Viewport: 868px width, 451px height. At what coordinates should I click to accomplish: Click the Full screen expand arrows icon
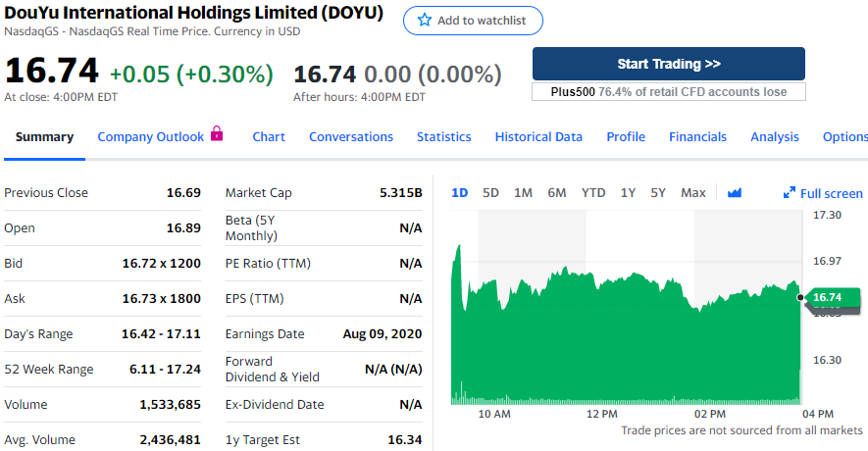click(790, 192)
